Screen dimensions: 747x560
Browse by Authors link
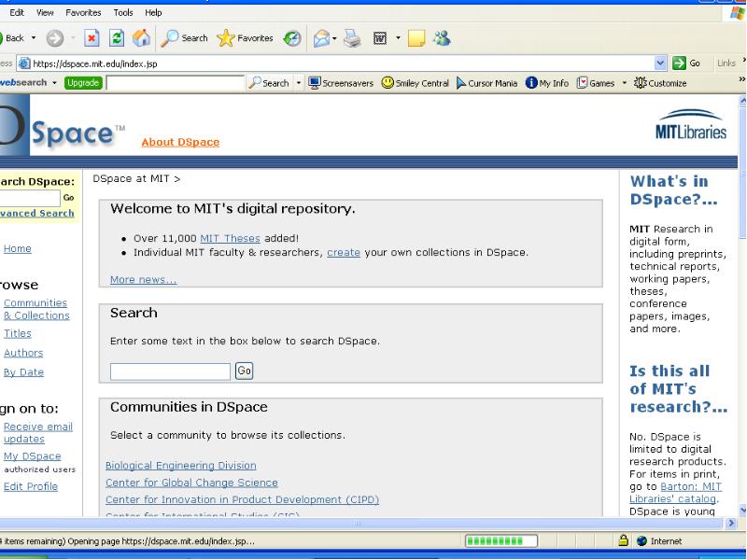click(x=23, y=353)
